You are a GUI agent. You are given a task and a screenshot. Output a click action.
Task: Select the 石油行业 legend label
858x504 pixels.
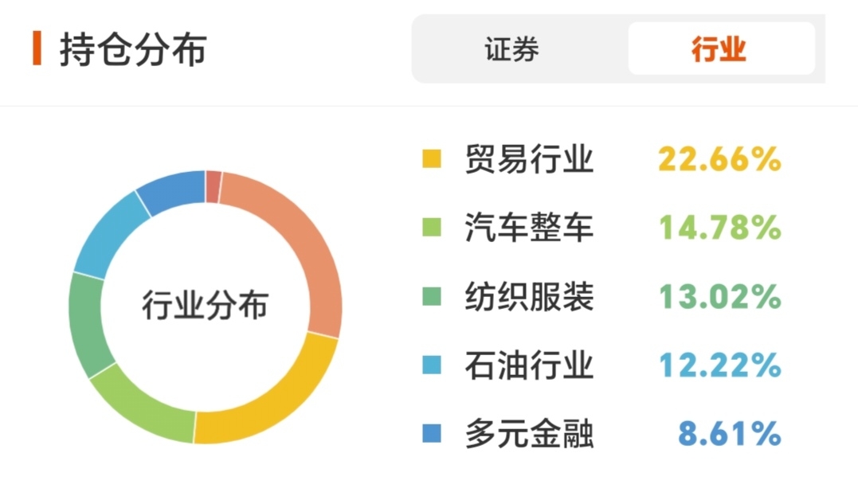529,365
